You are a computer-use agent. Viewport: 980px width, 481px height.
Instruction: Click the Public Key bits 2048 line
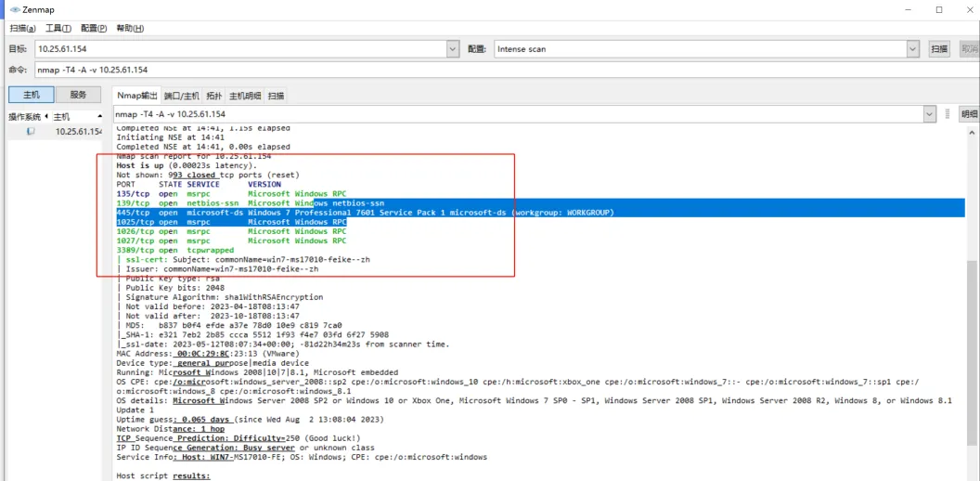pos(170,288)
